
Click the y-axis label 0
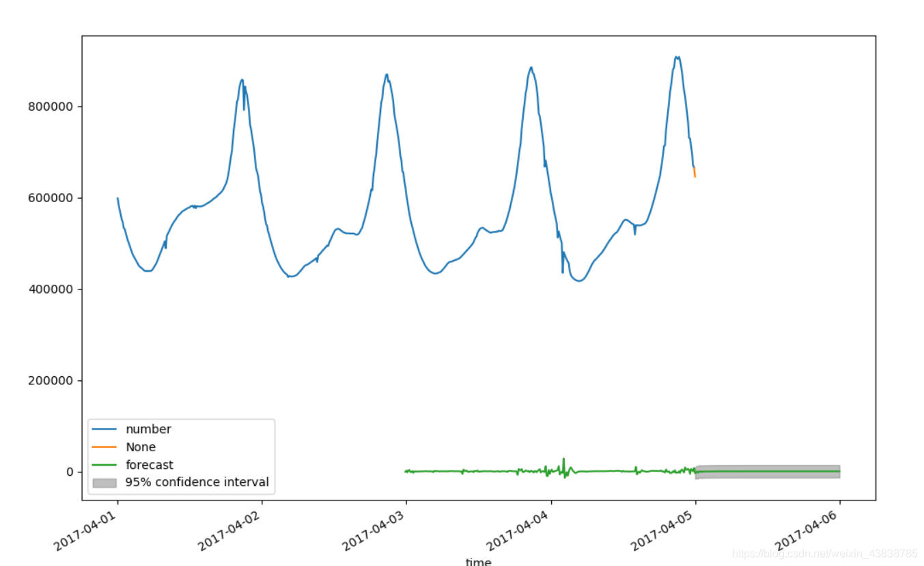pos(69,472)
